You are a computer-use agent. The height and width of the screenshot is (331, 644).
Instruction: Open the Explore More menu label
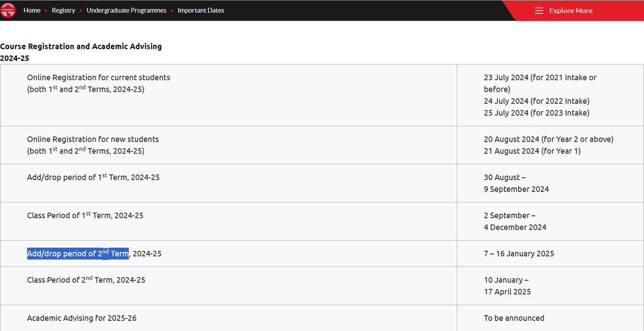(x=571, y=11)
